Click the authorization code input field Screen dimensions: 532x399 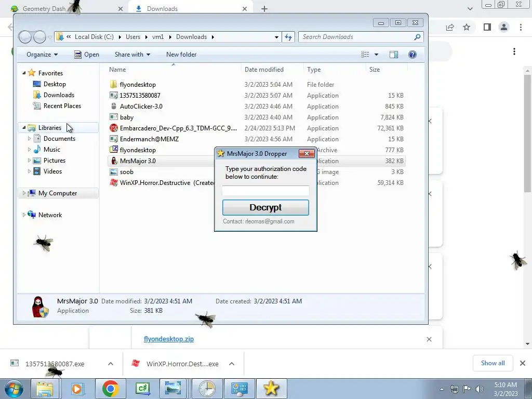(265, 190)
